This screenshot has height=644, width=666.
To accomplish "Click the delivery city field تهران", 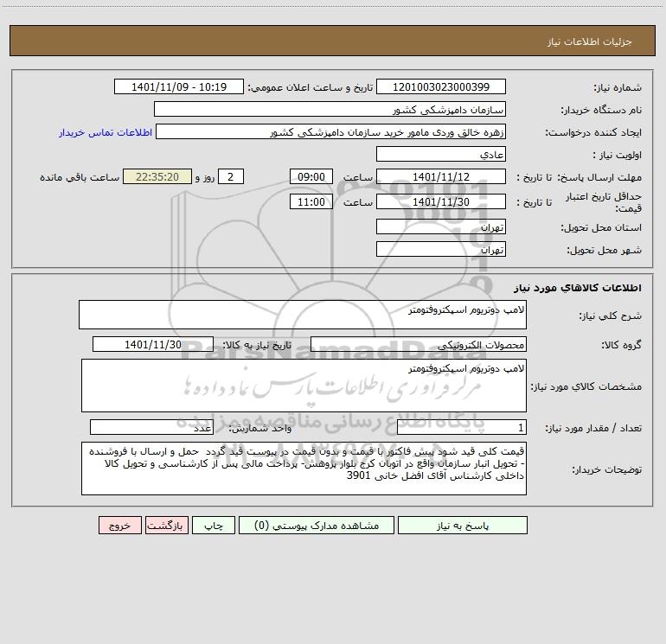I will pos(441,249).
